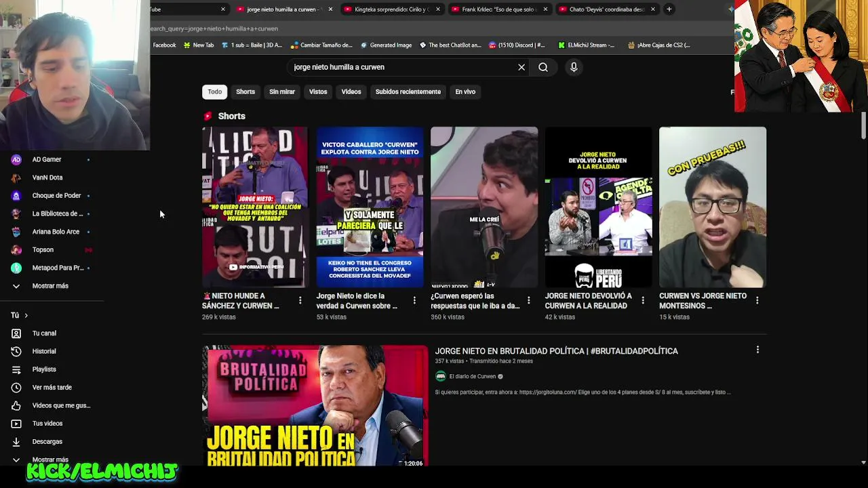
Task: Open the Ver más tarde list
Action: pos(52,388)
